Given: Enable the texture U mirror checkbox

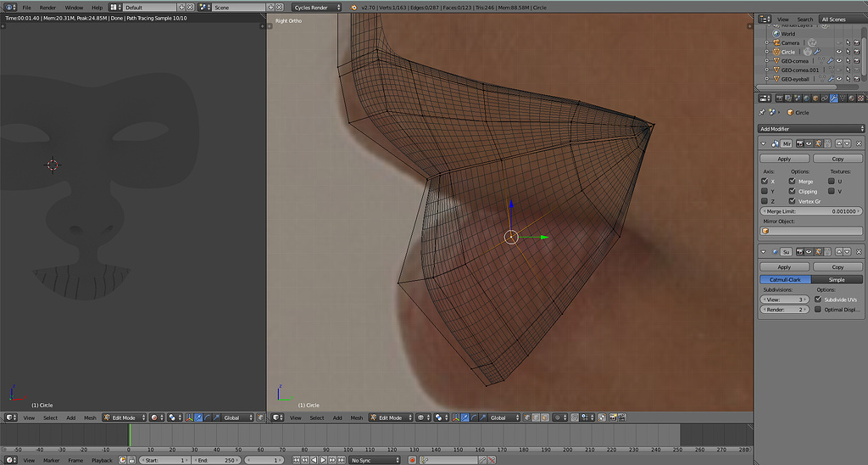Looking at the screenshot, I should click(x=831, y=182).
